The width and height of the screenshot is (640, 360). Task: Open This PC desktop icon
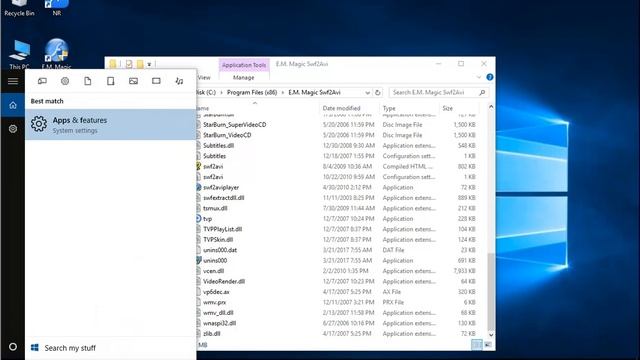point(19,55)
